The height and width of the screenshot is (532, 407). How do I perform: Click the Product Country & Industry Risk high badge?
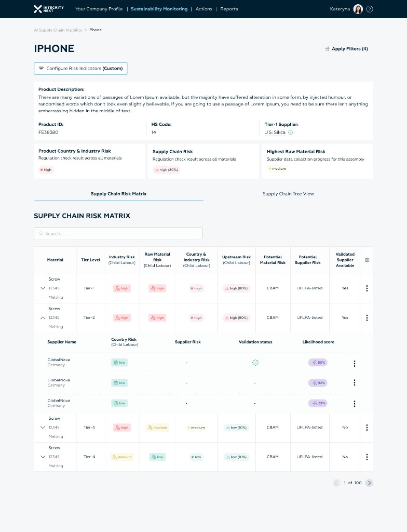[x=46, y=170]
